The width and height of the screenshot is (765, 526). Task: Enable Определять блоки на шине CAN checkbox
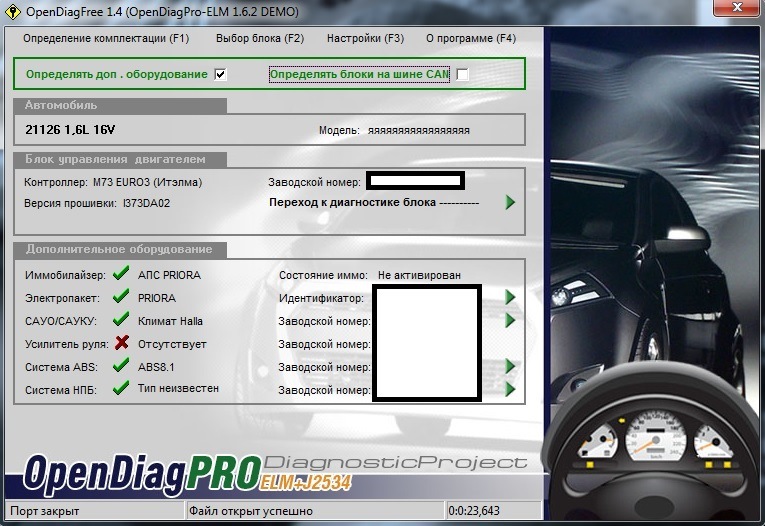tap(462, 74)
